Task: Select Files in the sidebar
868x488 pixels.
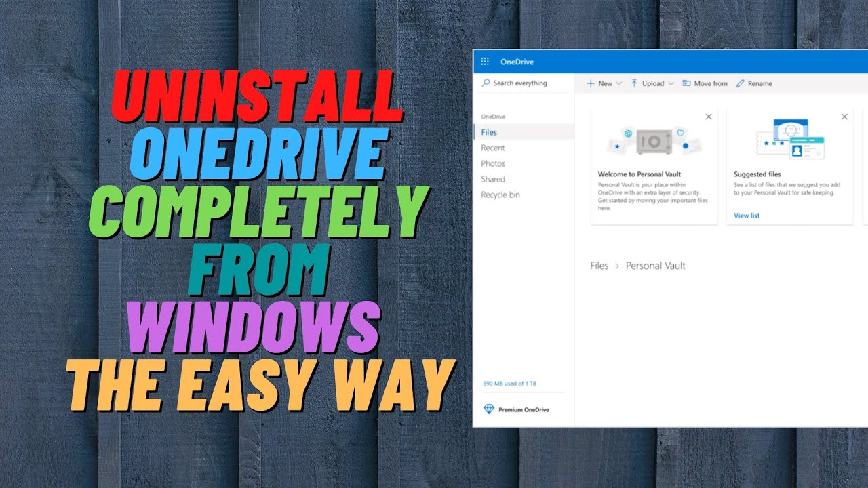Action: pos(524,132)
